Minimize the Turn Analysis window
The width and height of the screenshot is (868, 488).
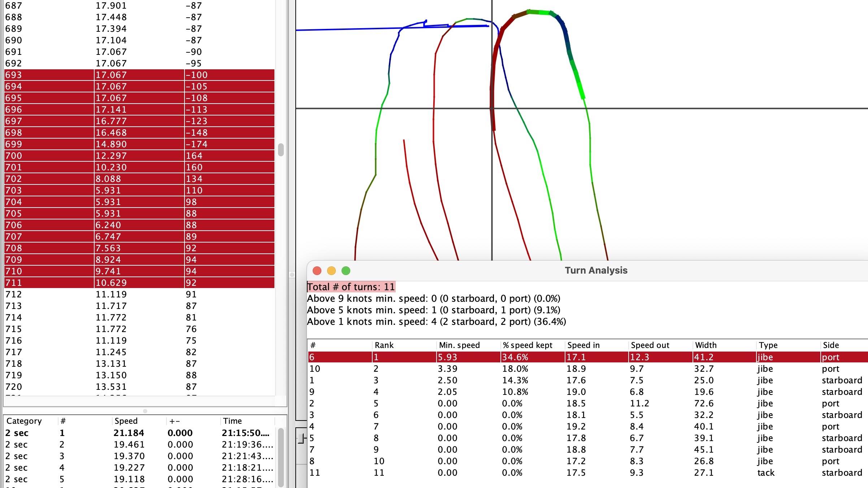click(331, 270)
